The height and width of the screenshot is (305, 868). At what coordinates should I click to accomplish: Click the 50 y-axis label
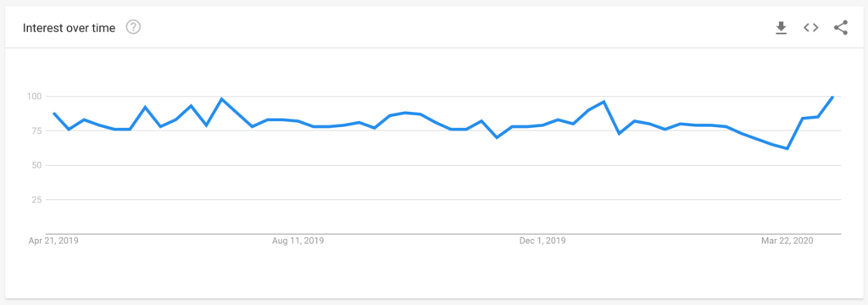click(x=37, y=165)
